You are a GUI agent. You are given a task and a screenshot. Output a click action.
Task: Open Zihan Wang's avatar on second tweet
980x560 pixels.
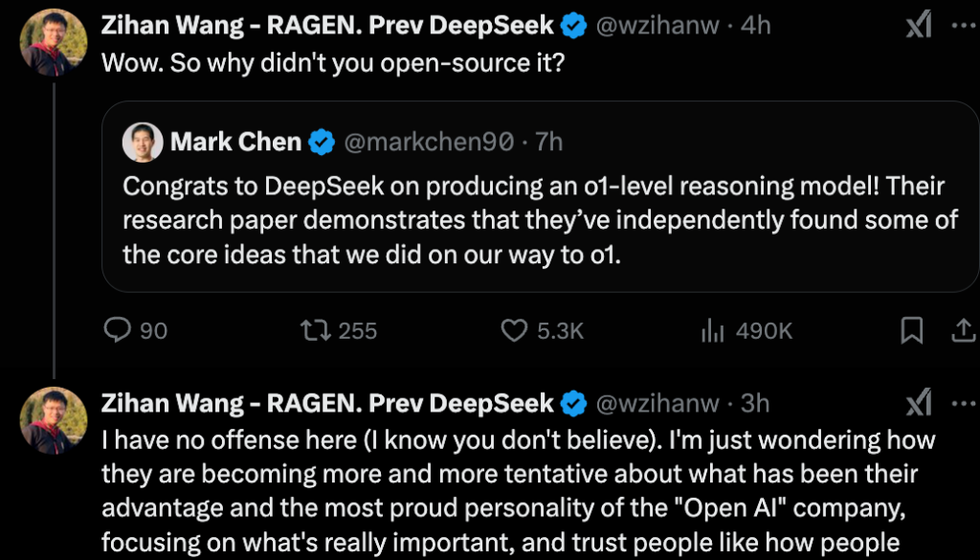point(54,419)
